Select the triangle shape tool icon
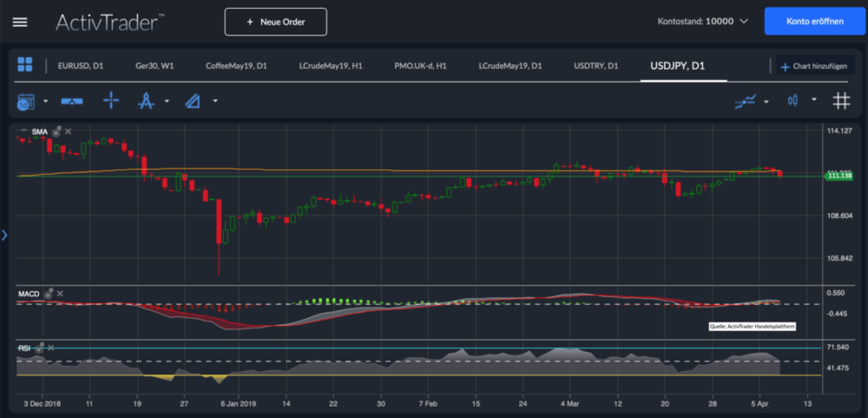The height and width of the screenshot is (418, 868). pos(193,102)
